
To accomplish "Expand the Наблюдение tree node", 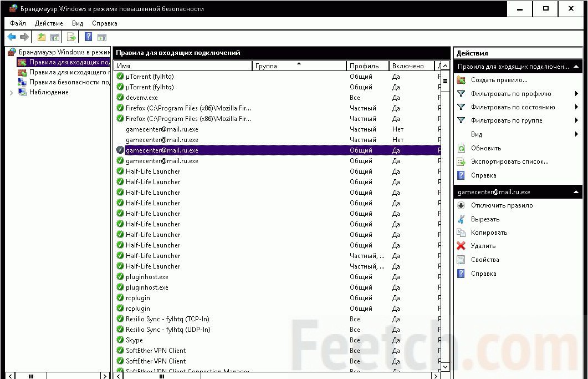I will [x=11, y=93].
